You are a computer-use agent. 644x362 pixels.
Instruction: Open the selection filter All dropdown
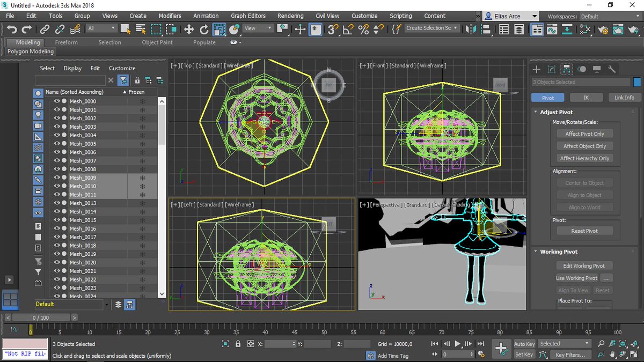coord(101,28)
